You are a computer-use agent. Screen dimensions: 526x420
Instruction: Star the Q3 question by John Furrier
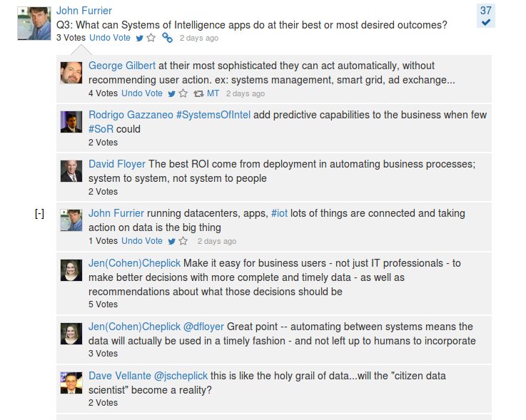click(x=151, y=38)
